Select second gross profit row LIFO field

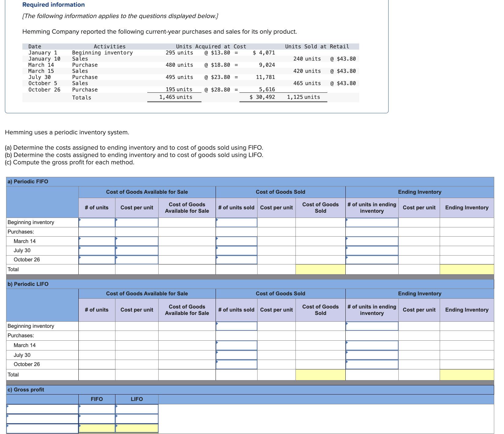[137, 419]
